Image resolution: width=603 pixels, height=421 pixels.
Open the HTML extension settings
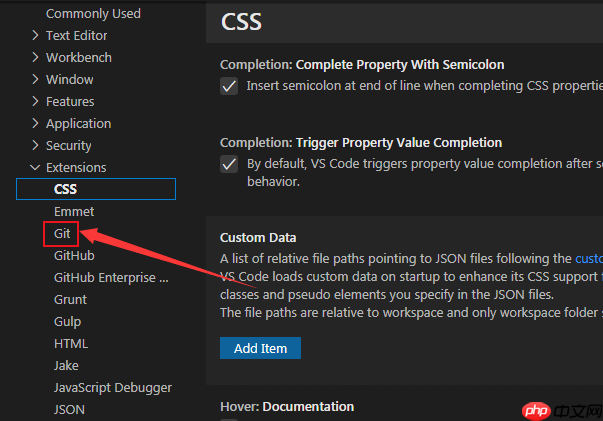71,343
